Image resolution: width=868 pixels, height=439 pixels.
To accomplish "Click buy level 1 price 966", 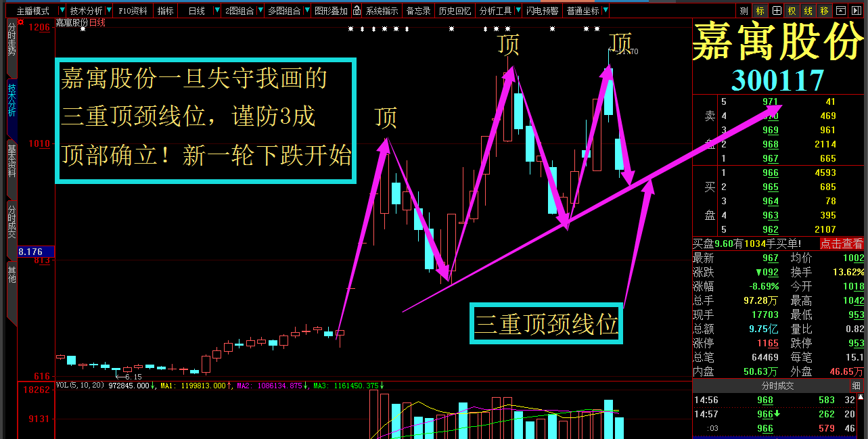I will point(770,172).
